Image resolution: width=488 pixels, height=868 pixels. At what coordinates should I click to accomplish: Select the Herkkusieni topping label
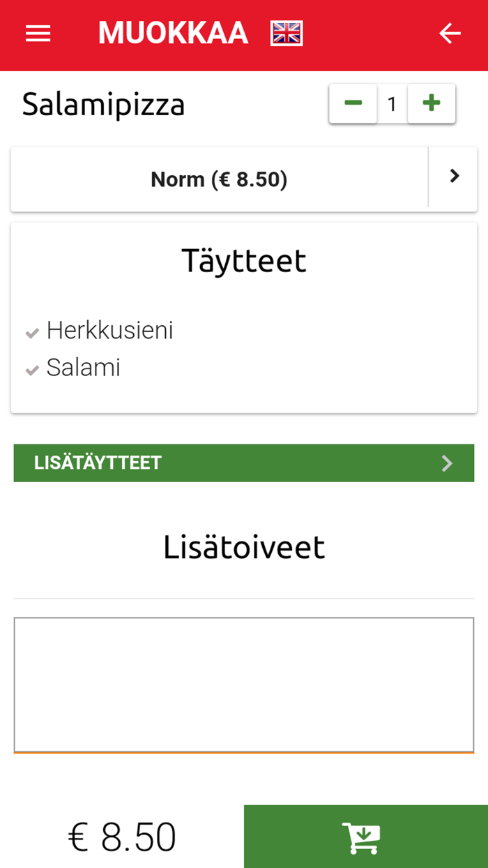point(109,331)
